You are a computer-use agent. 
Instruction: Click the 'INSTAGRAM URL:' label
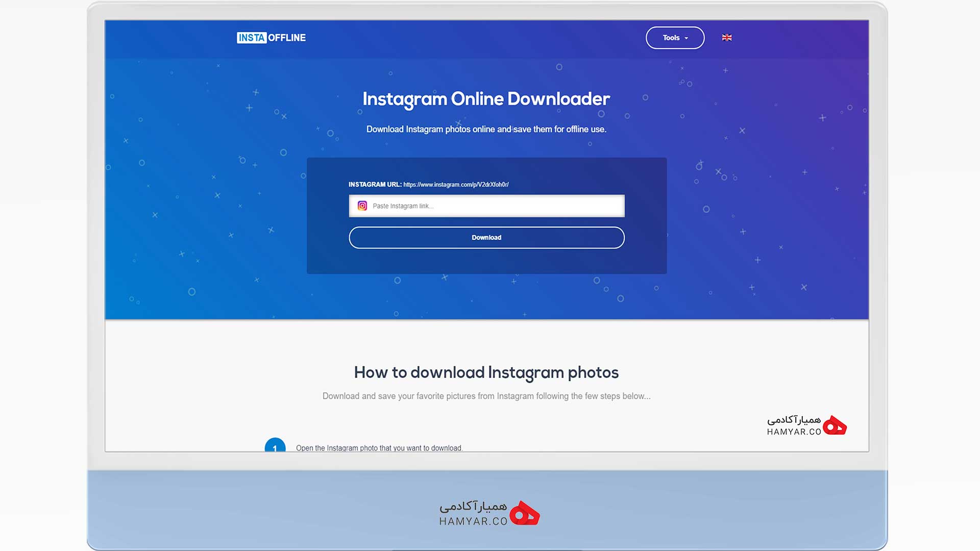click(375, 185)
